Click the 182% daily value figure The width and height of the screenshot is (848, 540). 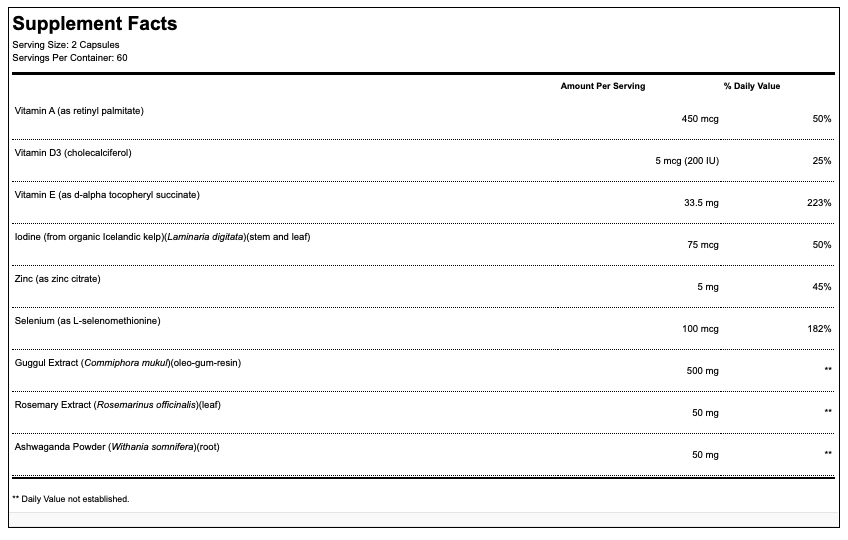point(821,329)
